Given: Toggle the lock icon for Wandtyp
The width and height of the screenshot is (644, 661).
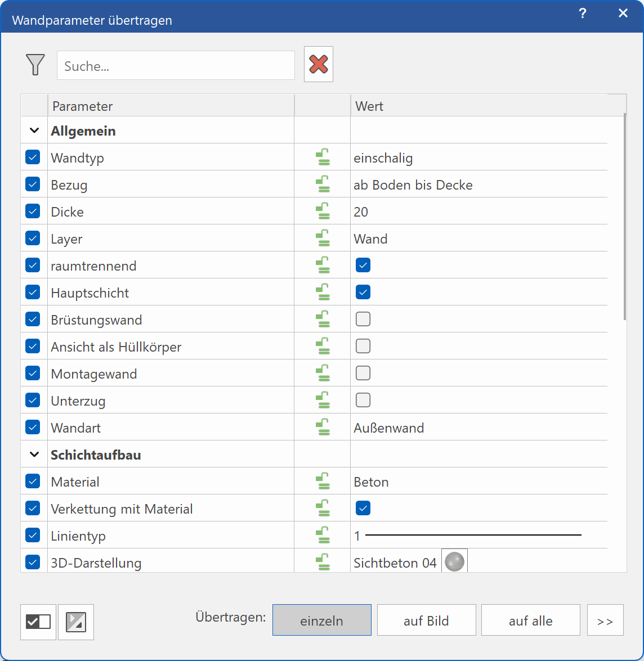Looking at the screenshot, I should (322, 158).
